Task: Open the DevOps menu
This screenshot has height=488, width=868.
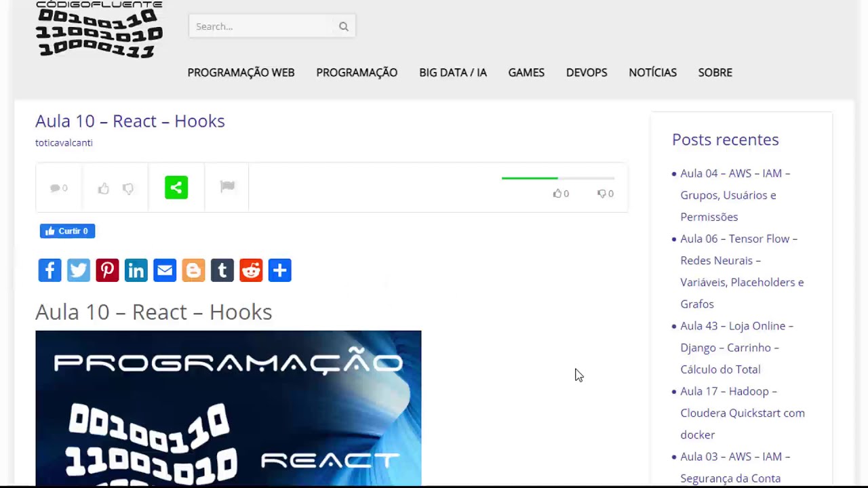Action: point(587,73)
